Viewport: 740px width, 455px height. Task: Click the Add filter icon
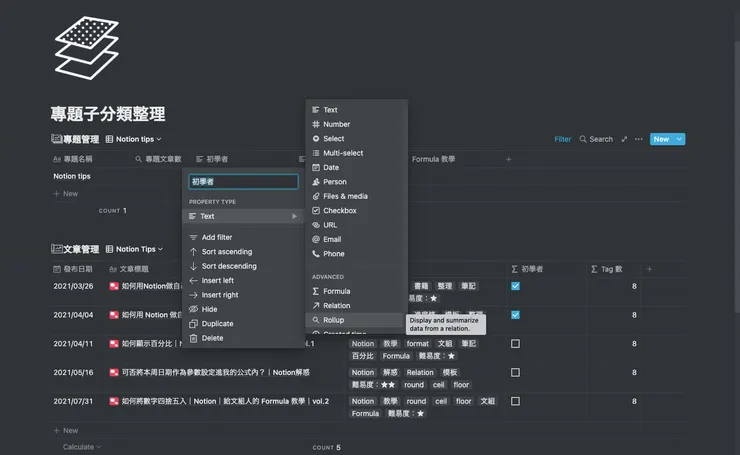[193, 237]
